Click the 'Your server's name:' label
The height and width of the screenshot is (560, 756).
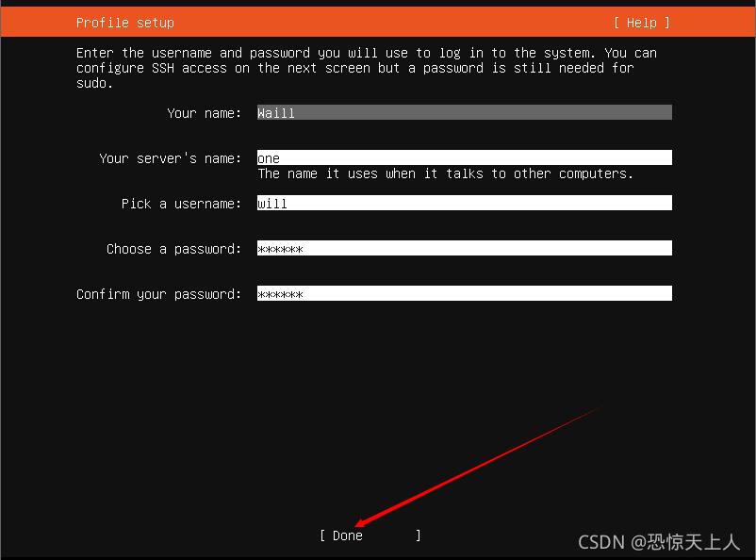pos(170,158)
